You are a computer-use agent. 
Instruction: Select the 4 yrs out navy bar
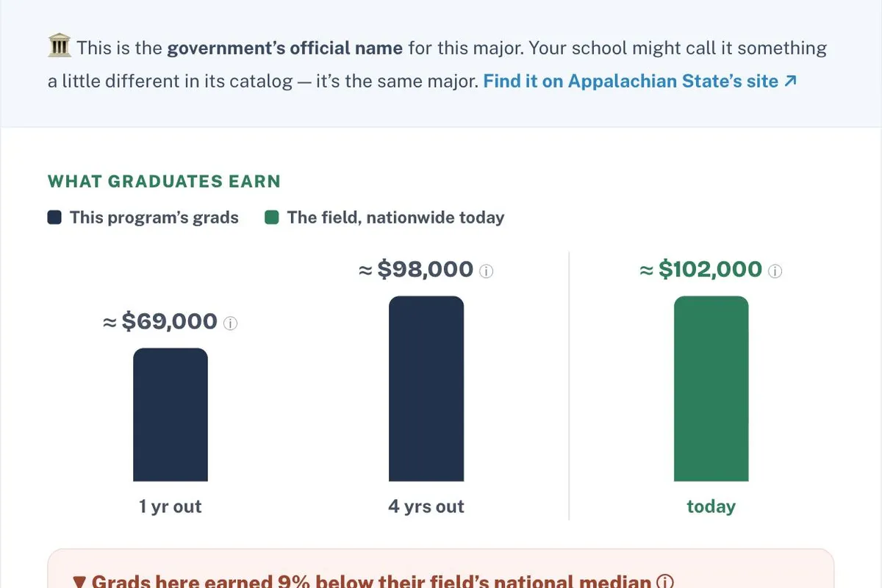pyautogui.click(x=426, y=389)
